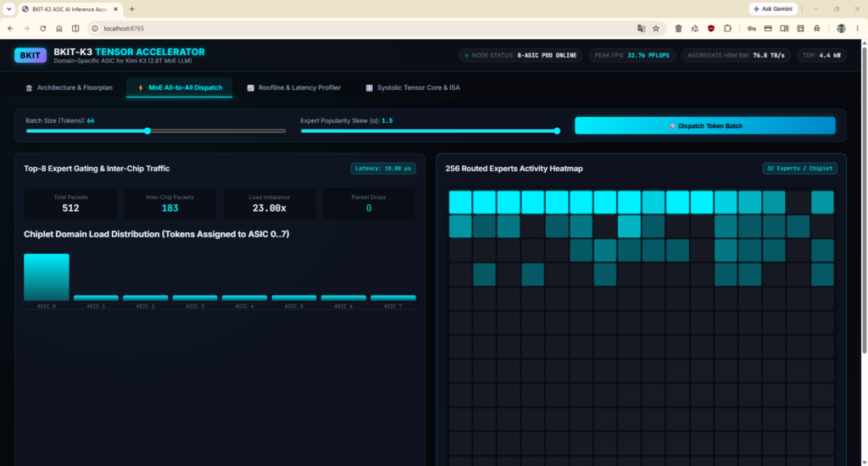Click the ASIC 4 load bar
Screen dimensions: 868x466
tap(245, 297)
